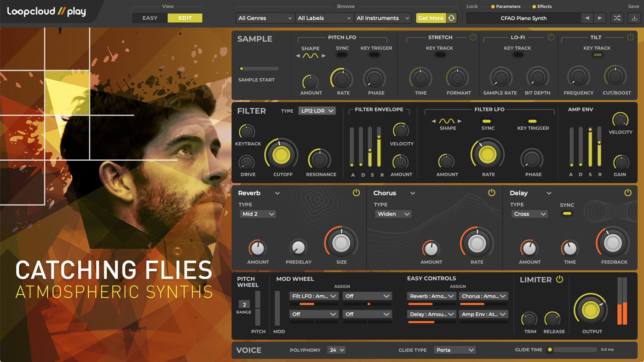Click the Mod wheel strip

277,308
